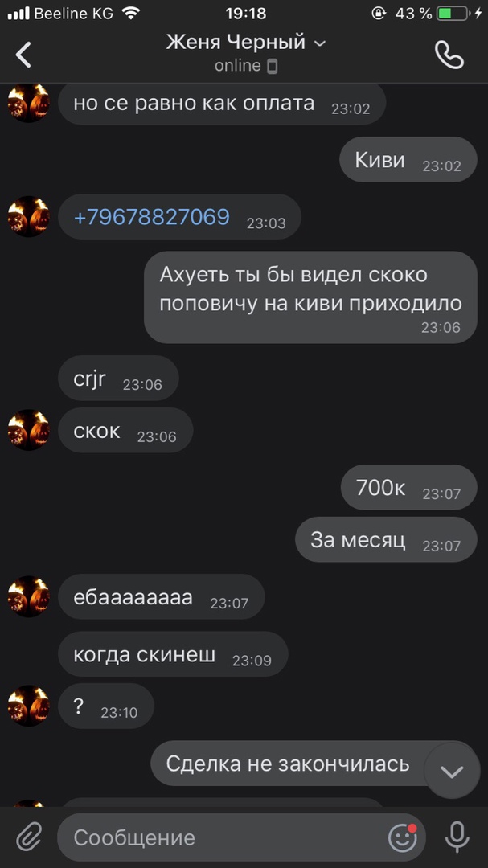This screenshot has height=868, width=488.
Task: Tap avatar beside "скок" message
Action: pyautogui.click(x=29, y=430)
